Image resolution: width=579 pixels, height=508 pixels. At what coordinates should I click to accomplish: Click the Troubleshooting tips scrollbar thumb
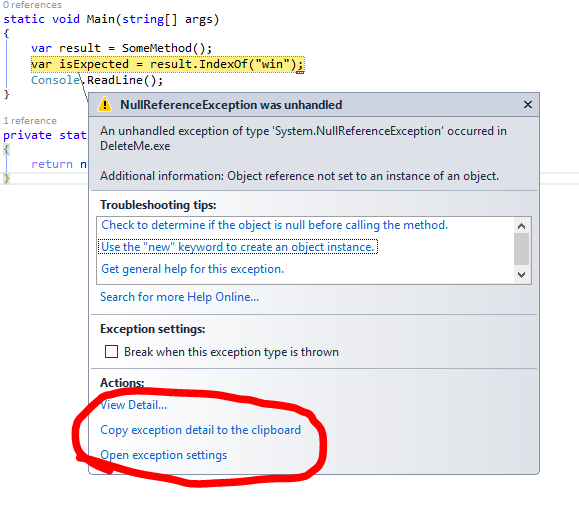point(521,249)
